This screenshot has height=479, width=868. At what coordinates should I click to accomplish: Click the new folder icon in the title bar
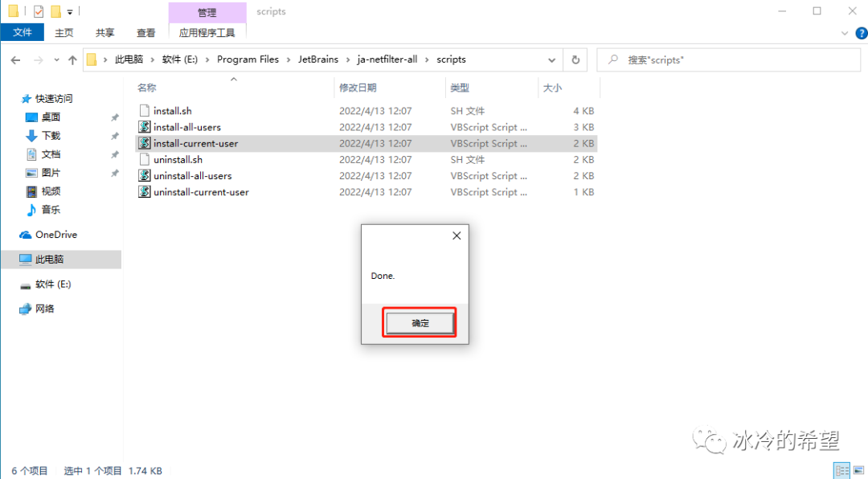point(56,11)
